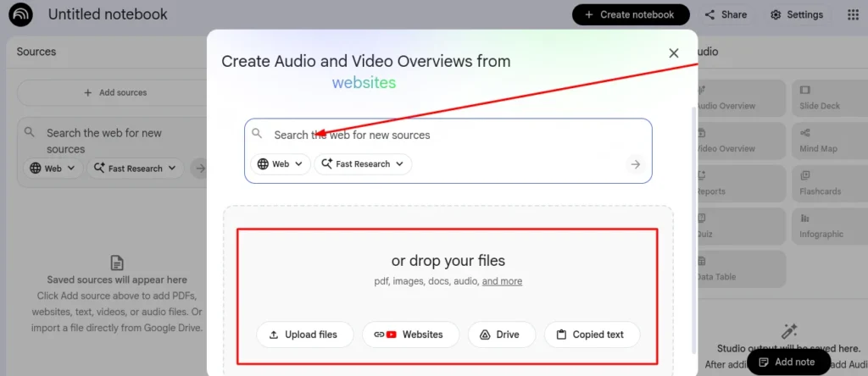Click the Mind Map icon

tap(805, 133)
